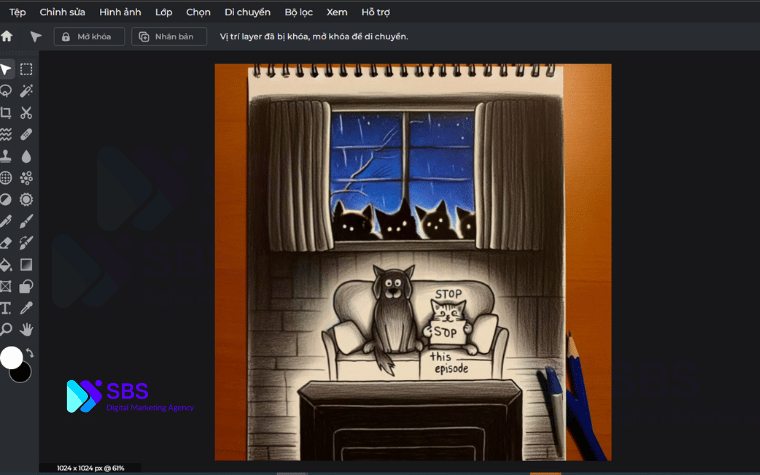
Task: Select the Shape tool
Action: point(26,286)
